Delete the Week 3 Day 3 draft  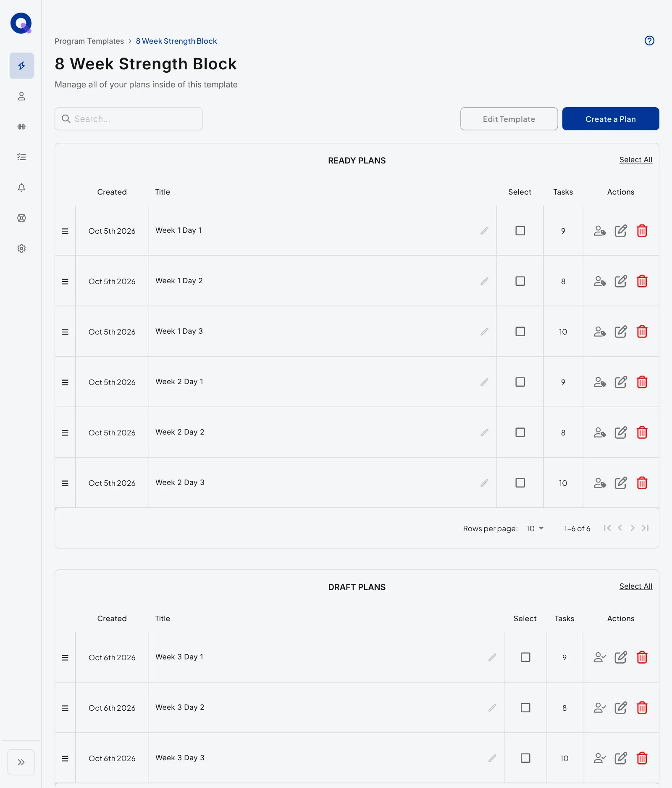pos(642,758)
